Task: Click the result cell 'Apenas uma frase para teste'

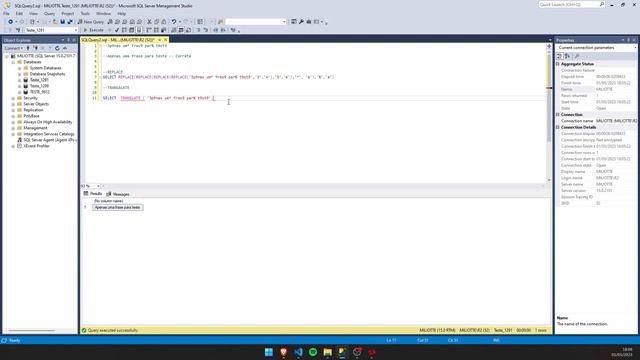Action: point(118,207)
